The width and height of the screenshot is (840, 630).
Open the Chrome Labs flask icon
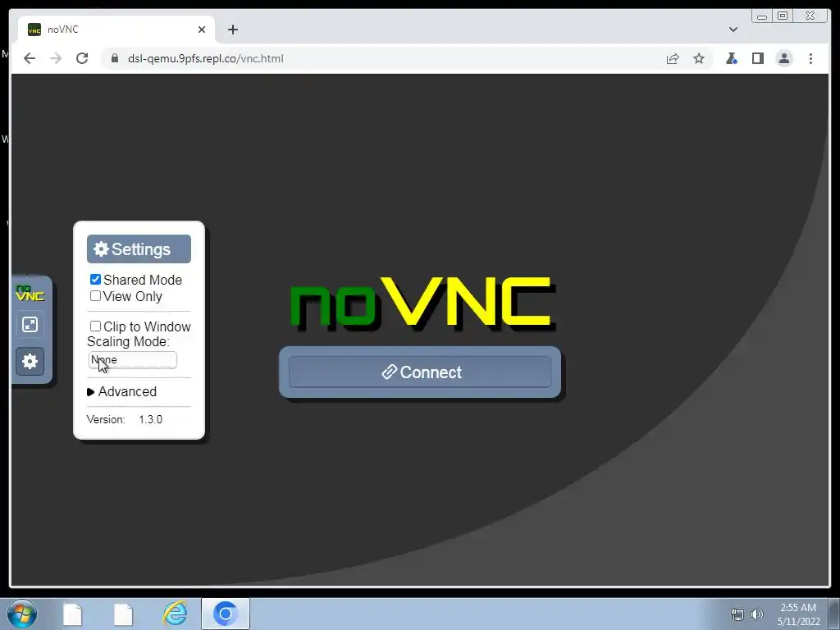(x=731, y=58)
